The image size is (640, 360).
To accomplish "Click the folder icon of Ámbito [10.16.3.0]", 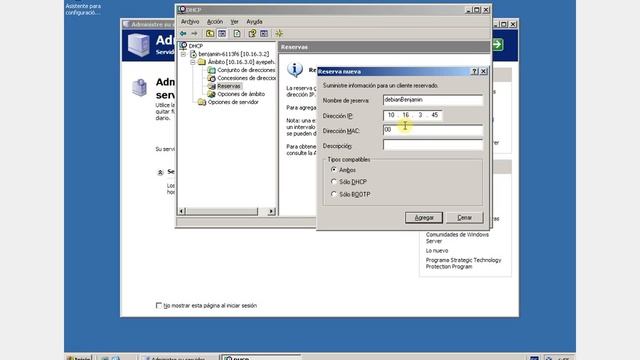I will click(x=202, y=62).
